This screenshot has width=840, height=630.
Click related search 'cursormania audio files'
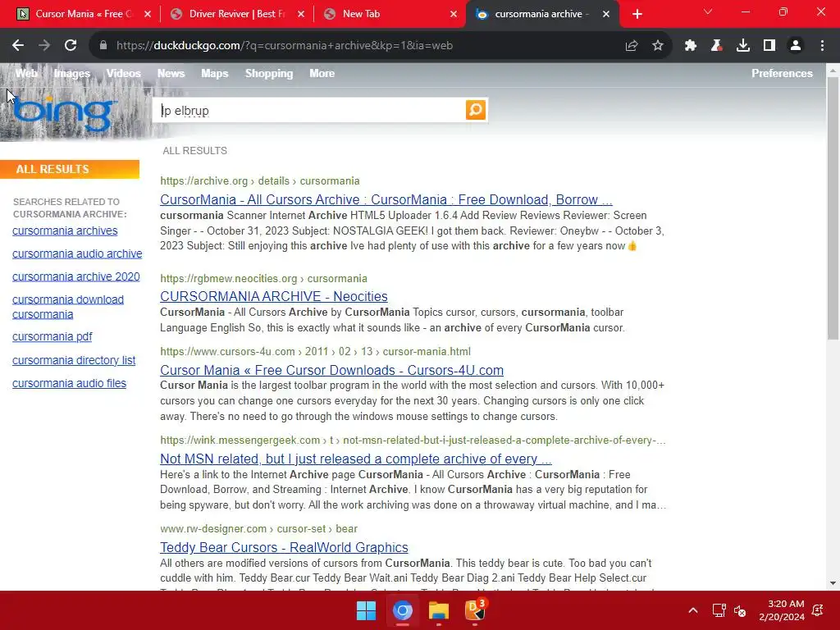pos(69,384)
